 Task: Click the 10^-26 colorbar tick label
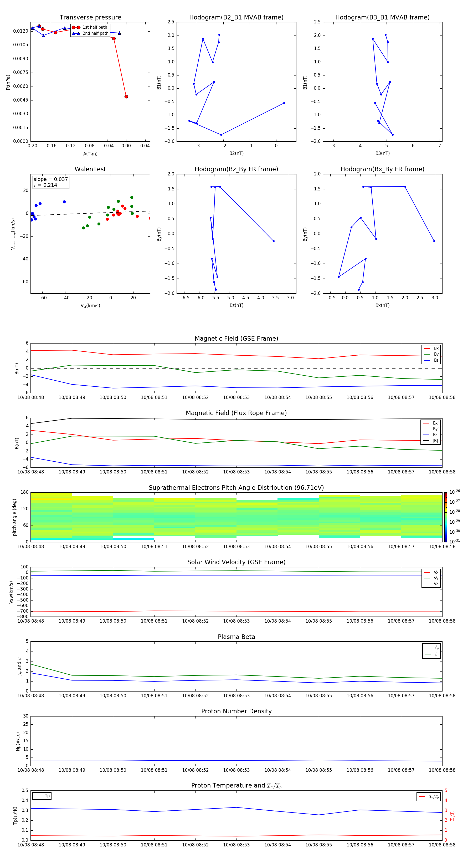click(455, 492)
